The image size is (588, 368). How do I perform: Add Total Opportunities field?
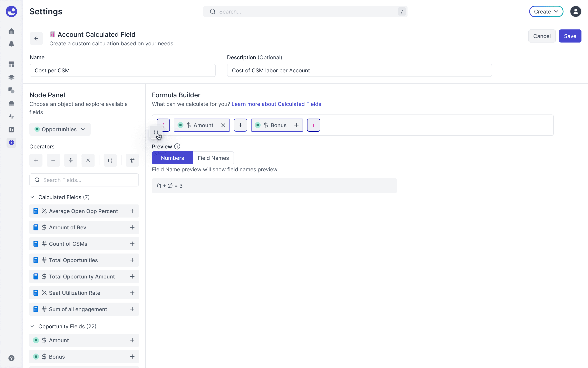pos(132,260)
